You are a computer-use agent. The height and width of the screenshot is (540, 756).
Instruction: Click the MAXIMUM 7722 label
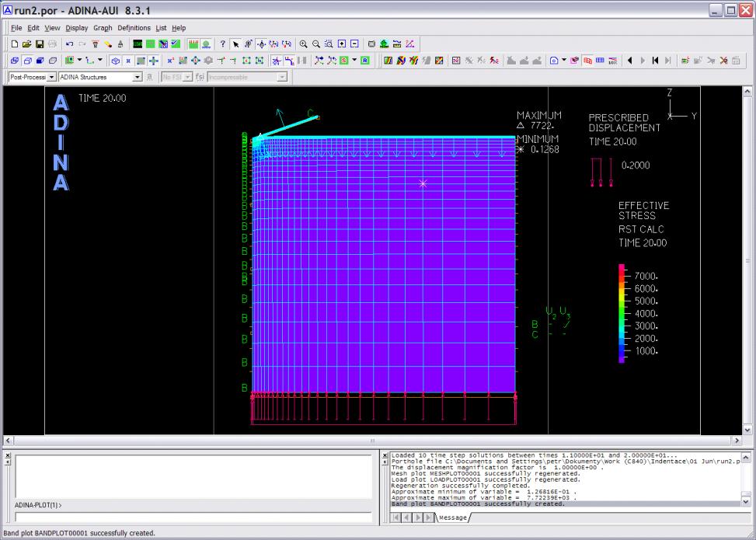[539, 120]
